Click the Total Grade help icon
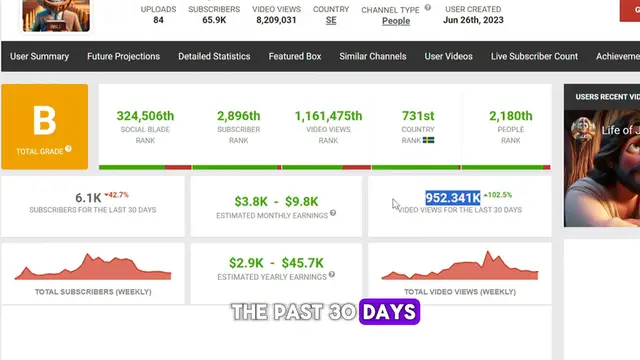This screenshot has height=360, width=640. pyautogui.click(x=68, y=149)
